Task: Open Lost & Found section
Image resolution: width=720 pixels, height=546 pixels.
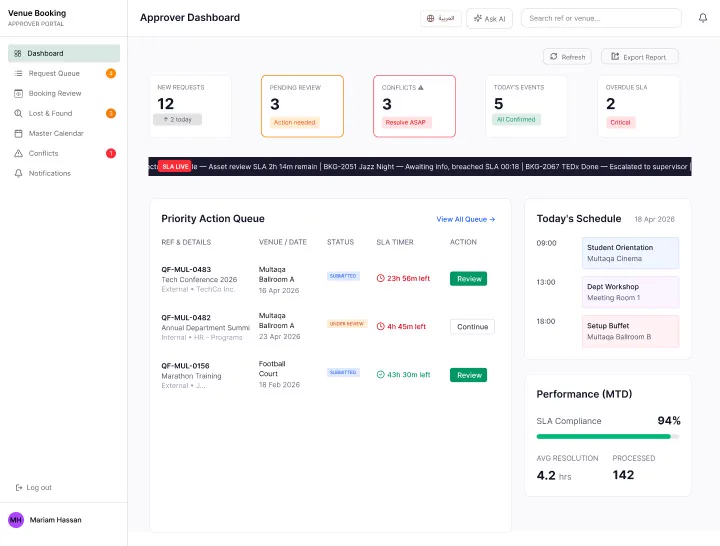Action: tap(64, 113)
